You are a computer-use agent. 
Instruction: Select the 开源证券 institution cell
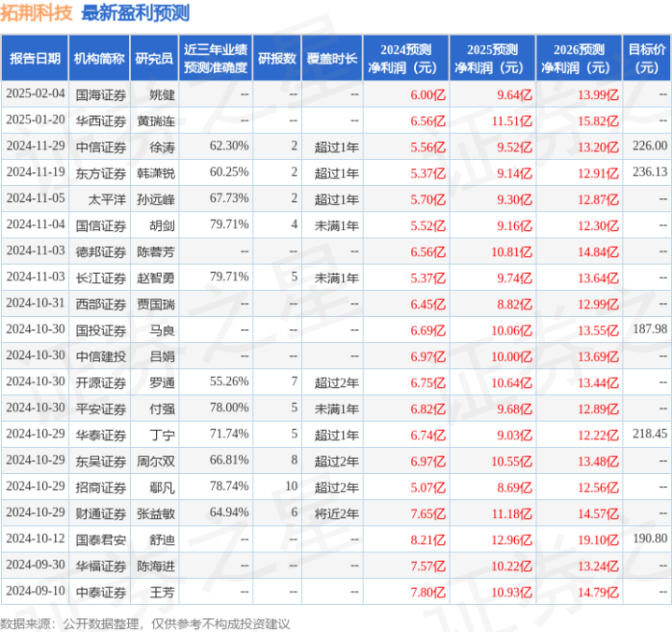pos(101,382)
